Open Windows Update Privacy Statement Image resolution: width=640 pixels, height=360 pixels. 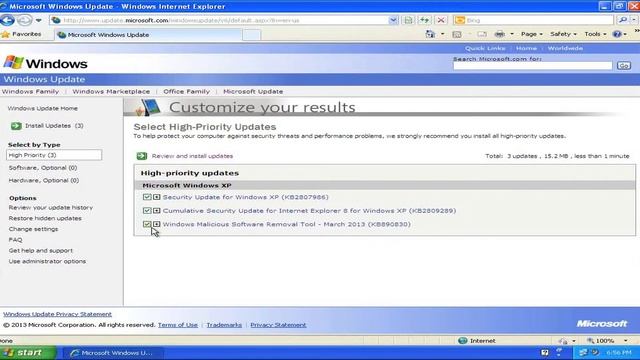[58, 314]
